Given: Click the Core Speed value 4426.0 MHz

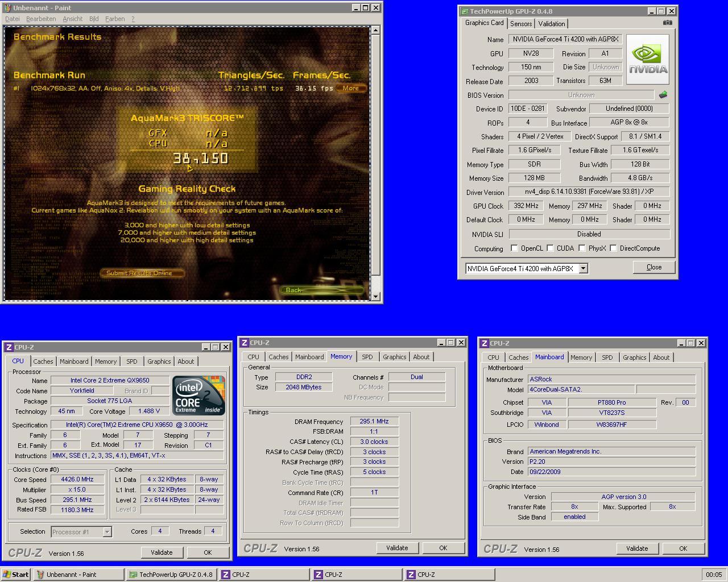Looking at the screenshot, I should coord(77,480).
